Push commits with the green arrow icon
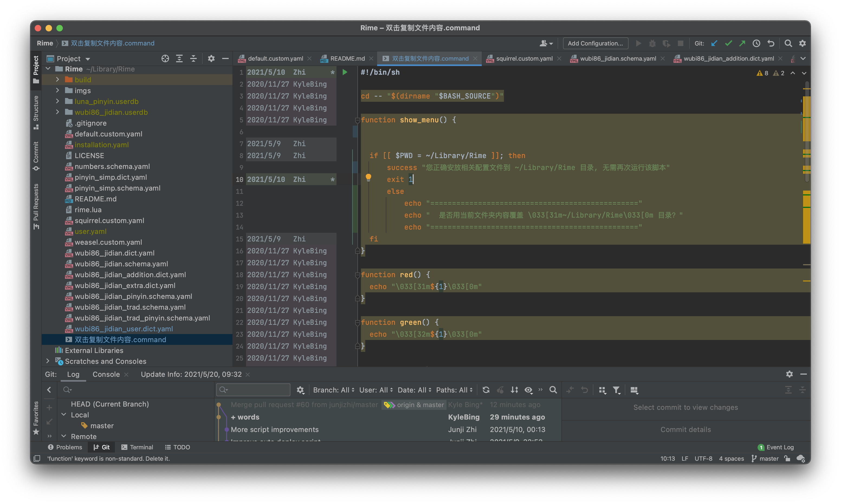Screen dimensions: 841x504 pyautogui.click(x=742, y=43)
